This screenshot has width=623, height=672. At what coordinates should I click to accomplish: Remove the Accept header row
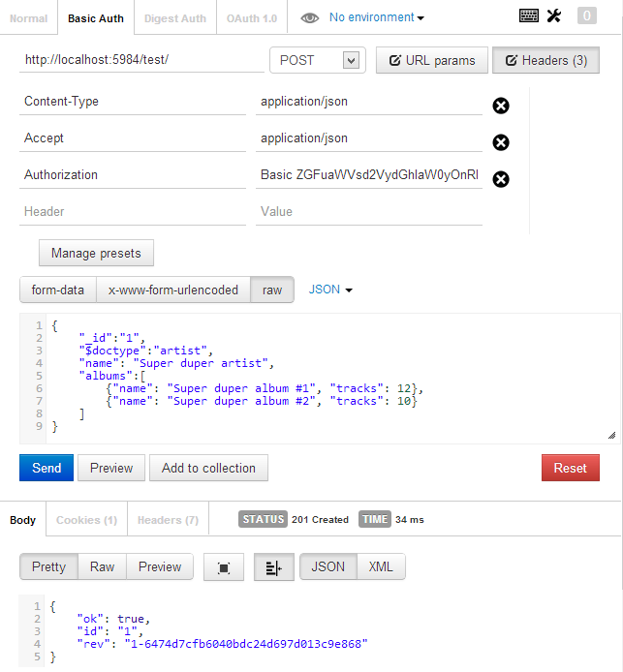click(501, 142)
